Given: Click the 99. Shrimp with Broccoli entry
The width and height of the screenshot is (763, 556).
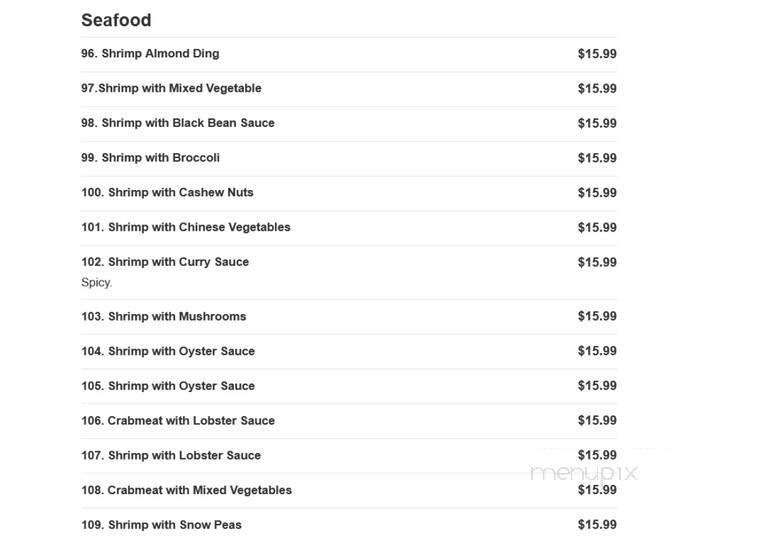Looking at the screenshot, I should point(150,158).
